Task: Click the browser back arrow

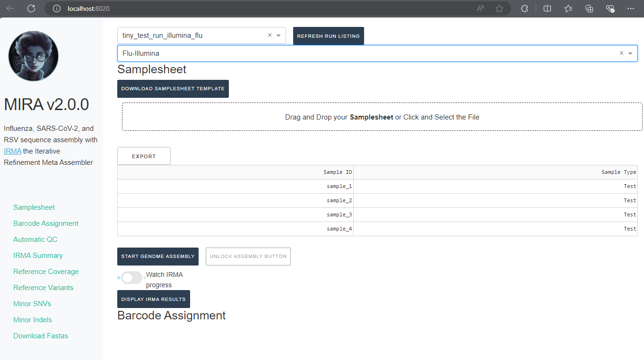Action: pos(10,9)
